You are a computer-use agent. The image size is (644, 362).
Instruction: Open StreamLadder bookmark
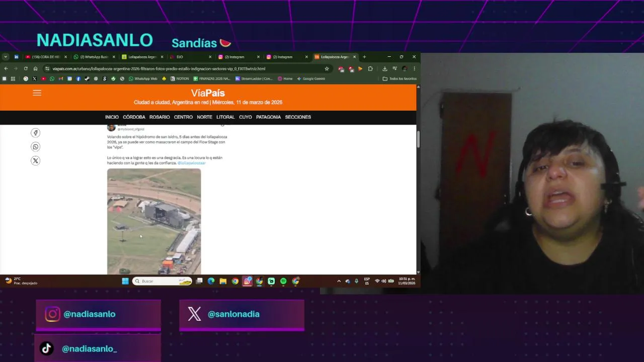pyautogui.click(x=254, y=78)
